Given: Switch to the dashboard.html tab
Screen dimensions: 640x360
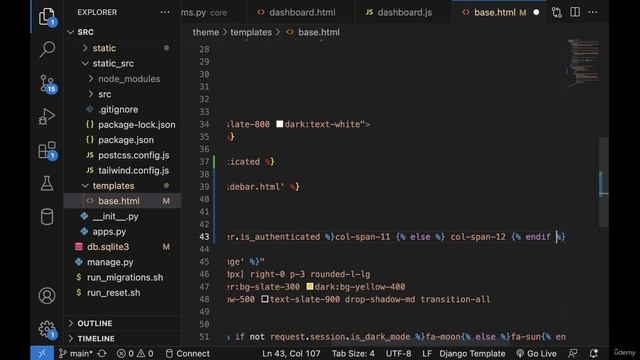Looking at the screenshot, I should pos(302,12).
